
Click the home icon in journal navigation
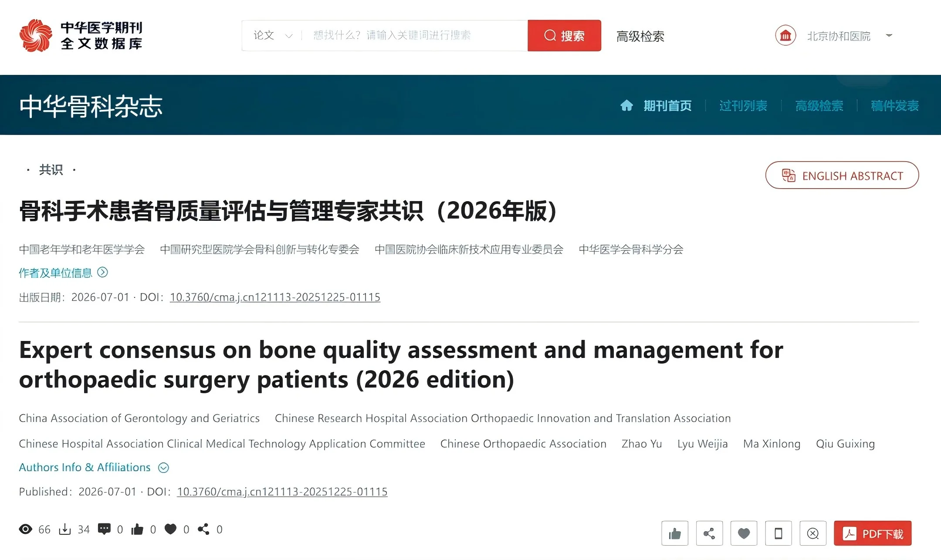(x=626, y=105)
